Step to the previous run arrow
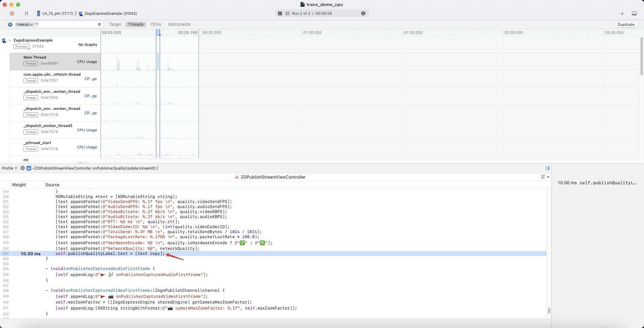The image size is (644, 328). pos(280,13)
